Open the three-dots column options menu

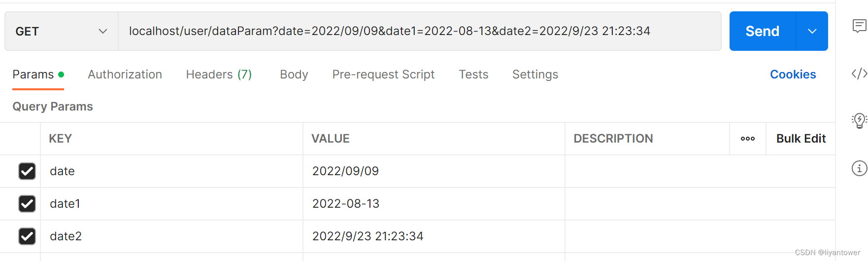[x=747, y=139]
